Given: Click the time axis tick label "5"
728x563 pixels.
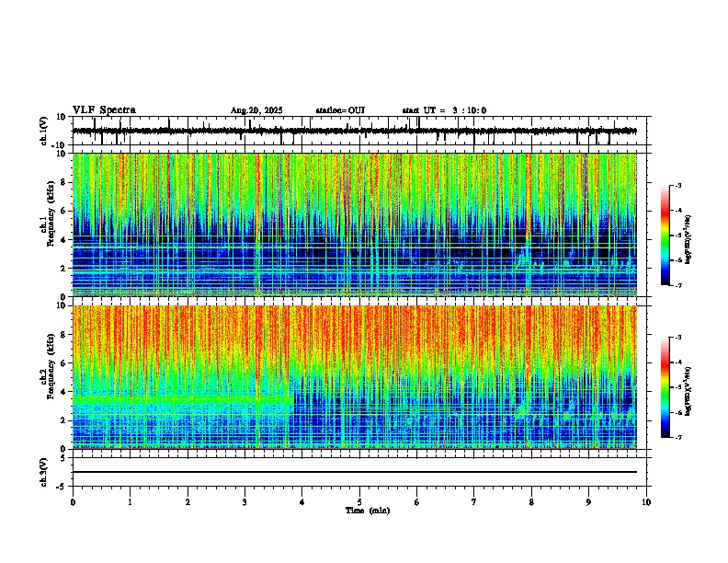Looking at the screenshot, I should (x=359, y=502).
